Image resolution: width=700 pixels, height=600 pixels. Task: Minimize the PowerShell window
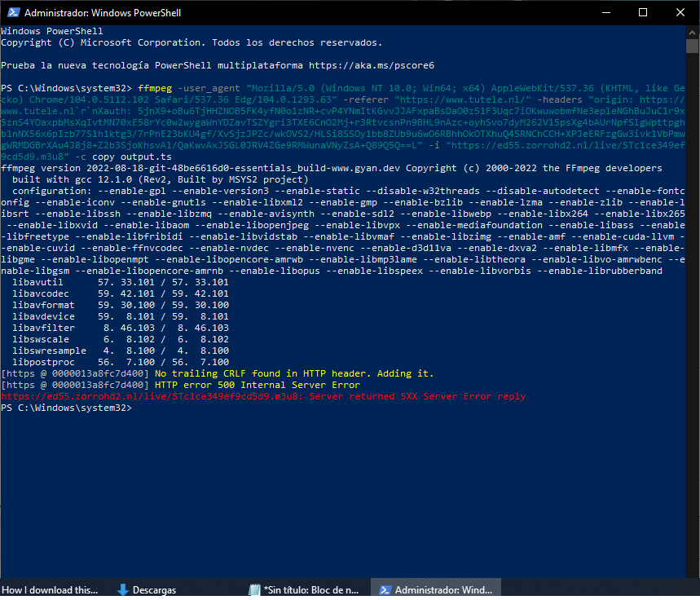[x=605, y=12]
